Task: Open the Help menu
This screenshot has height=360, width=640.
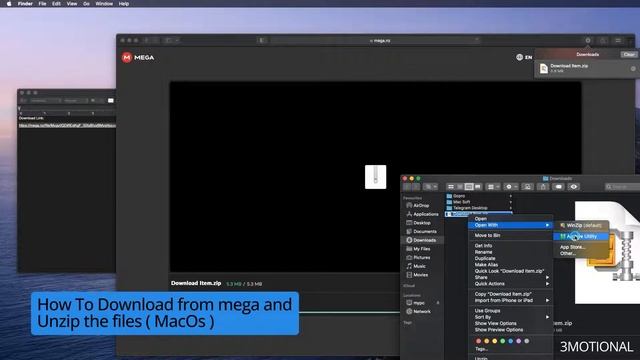Action: [x=124, y=4]
